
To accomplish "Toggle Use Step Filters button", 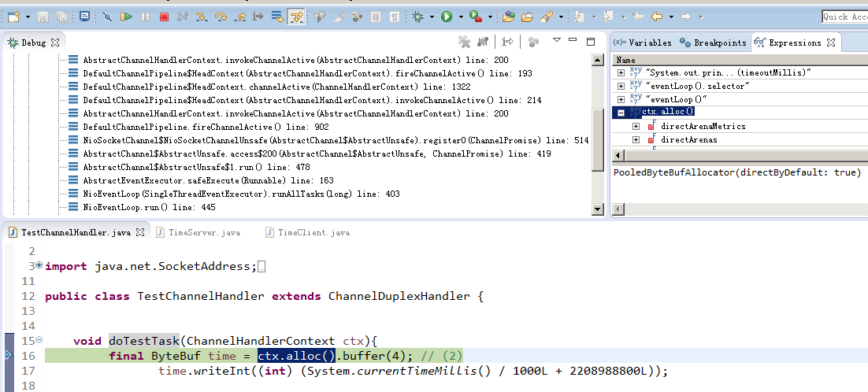I will tap(295, 17).
